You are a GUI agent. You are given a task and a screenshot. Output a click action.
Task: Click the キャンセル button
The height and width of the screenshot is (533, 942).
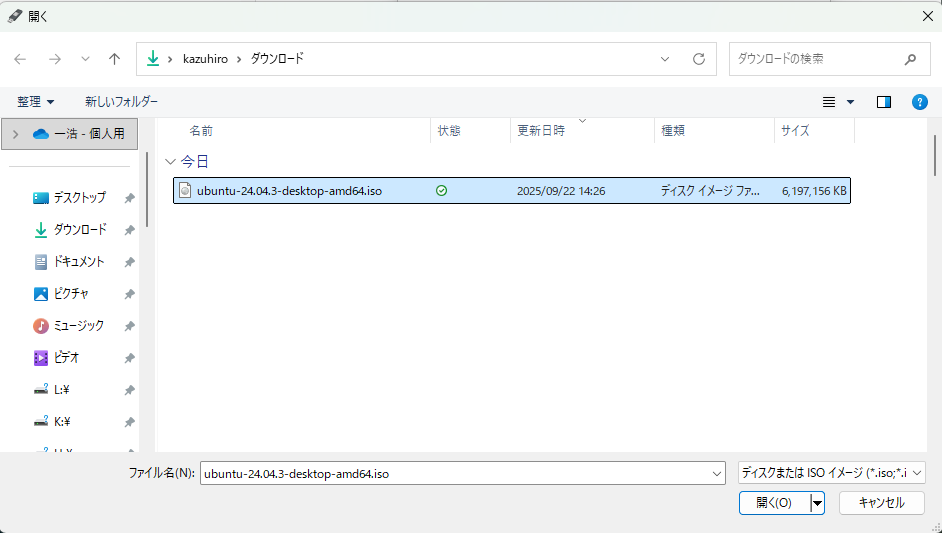click(881, 503)
